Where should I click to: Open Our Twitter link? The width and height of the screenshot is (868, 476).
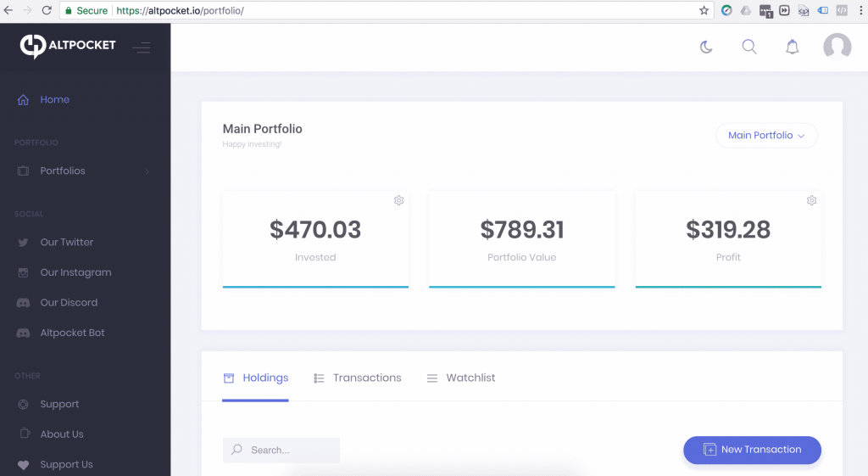(x=67, y=242)
